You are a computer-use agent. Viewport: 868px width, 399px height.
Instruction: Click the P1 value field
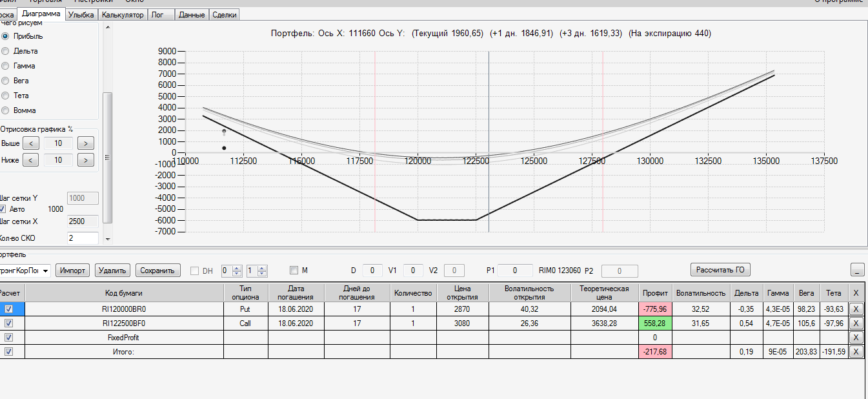click(515, 271)
